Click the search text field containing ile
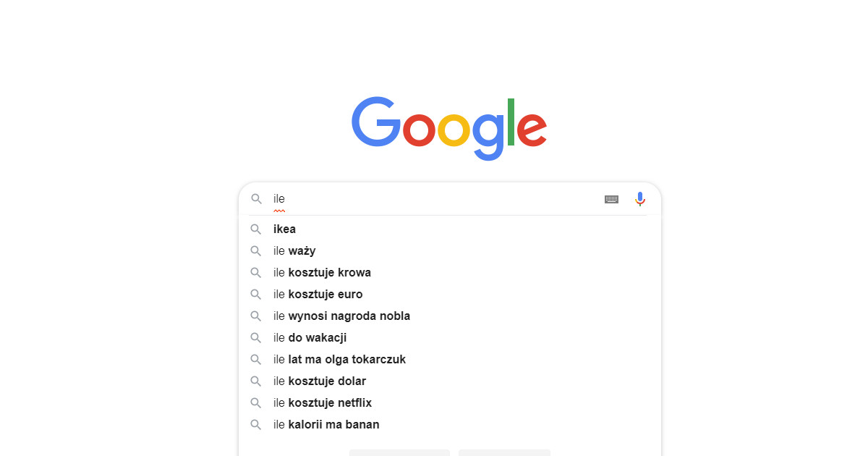The width and height of the screenshot is (868, 456). pos(434,199)
